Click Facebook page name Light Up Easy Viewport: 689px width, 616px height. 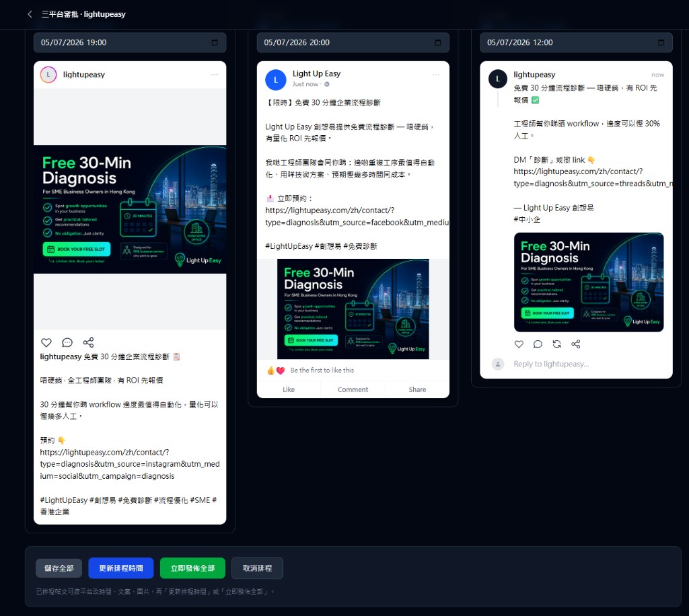316,74
